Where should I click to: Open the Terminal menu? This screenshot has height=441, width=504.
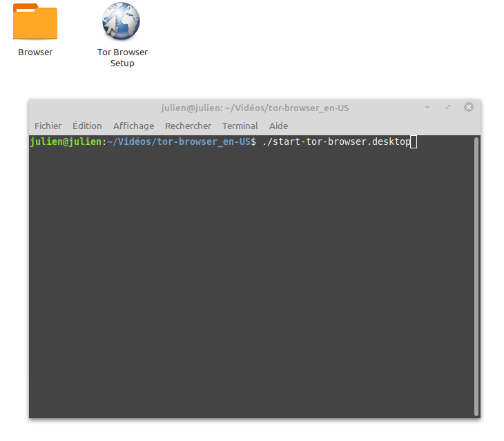coord(240,126)
